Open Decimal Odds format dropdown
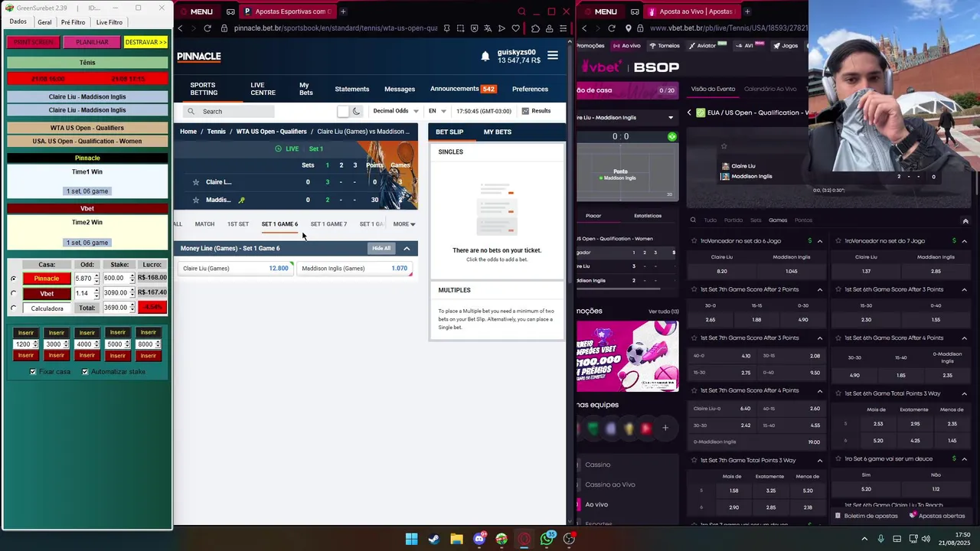 [395, 111]
